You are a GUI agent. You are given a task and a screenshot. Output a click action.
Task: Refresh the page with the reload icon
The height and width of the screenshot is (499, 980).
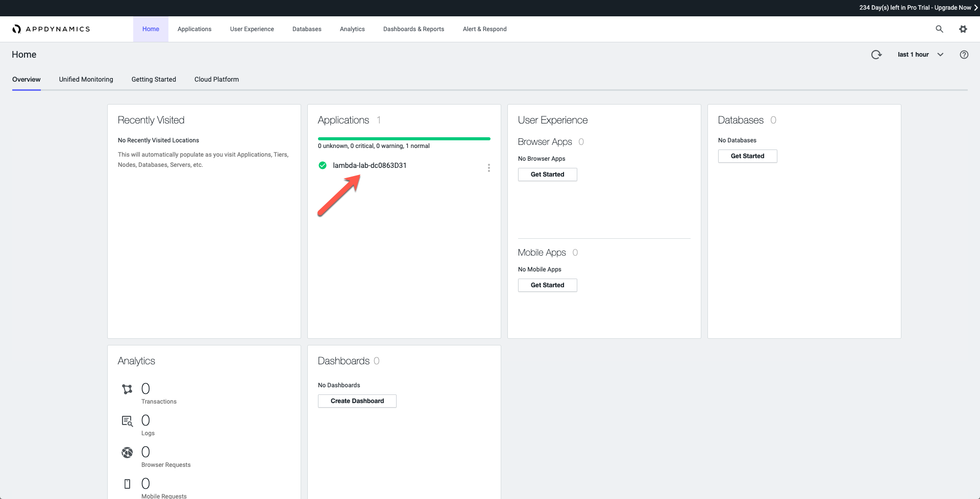click(x=876, y=55)
